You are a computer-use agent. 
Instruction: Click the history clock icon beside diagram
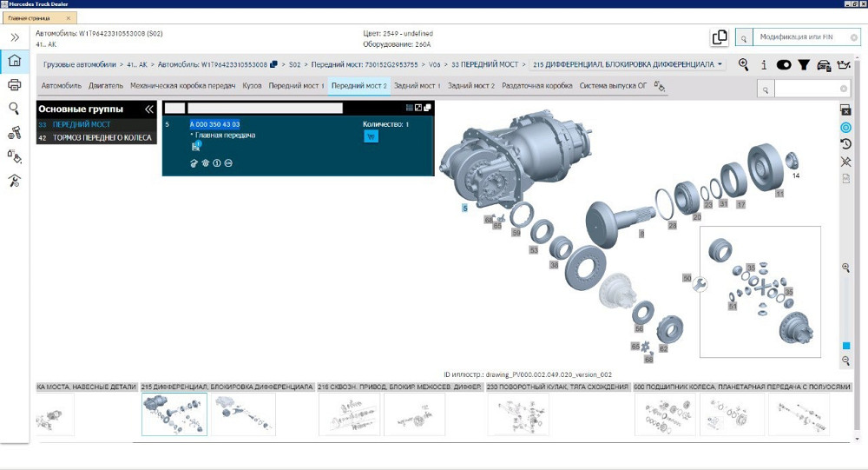845,144
